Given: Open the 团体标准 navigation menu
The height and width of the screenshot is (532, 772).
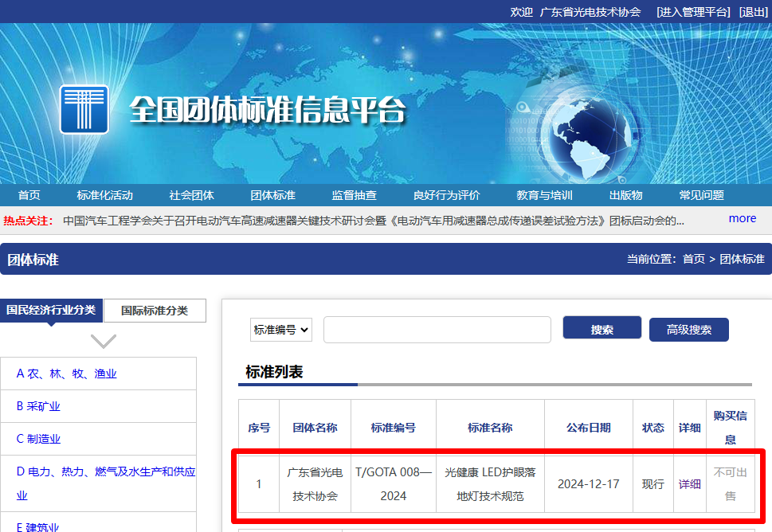Looking at the screenshot, I should click(x=272, y=194).
